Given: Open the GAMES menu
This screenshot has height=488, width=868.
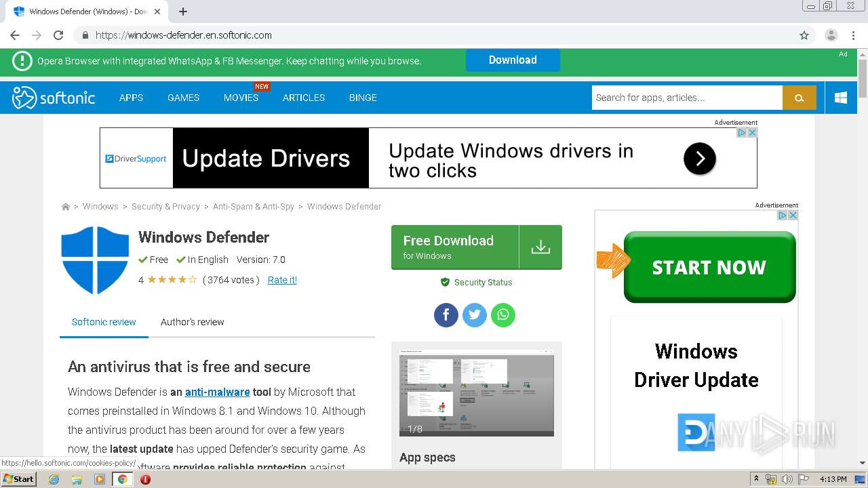Looking at the screenshot, I should point(183,98).
